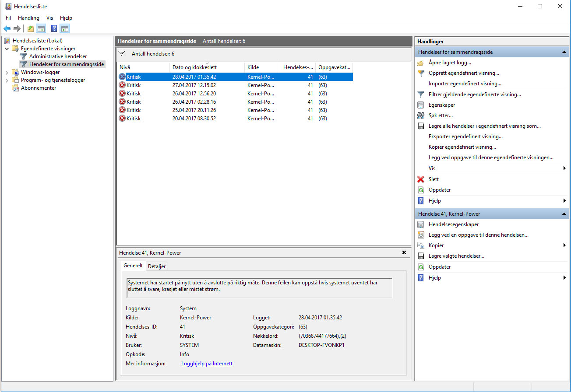Click the binoculars Søk etter icon
Viewport: 571px width, 392px height.
[421, 115]
